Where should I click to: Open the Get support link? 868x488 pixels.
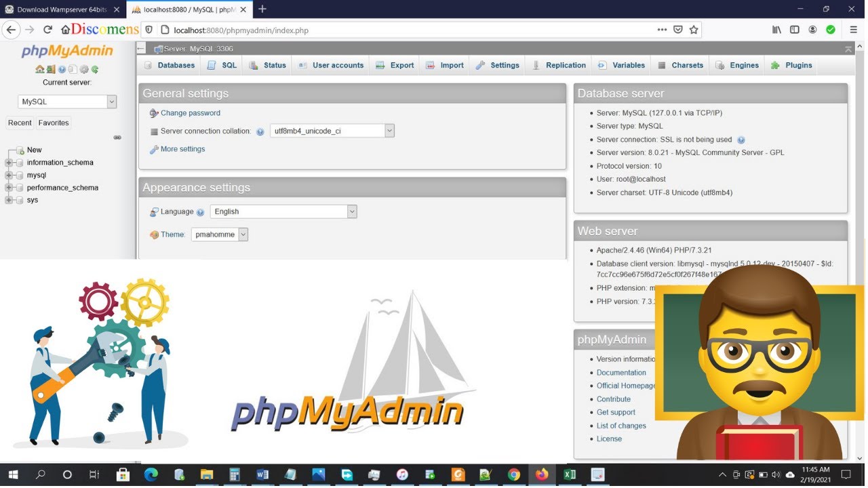point(616,412)
